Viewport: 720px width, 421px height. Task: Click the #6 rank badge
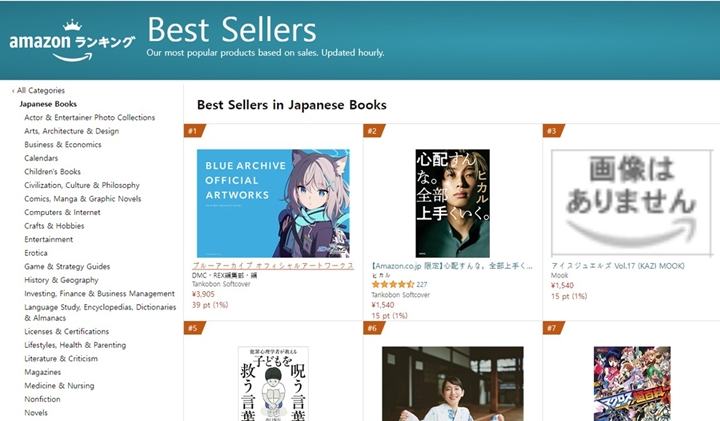point(373,328)
